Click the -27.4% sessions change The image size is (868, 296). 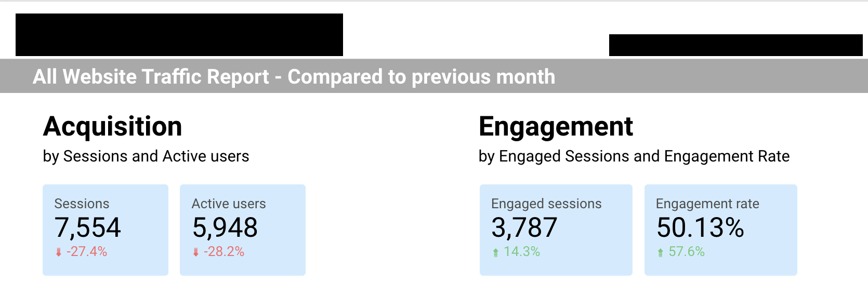[87, 252]
